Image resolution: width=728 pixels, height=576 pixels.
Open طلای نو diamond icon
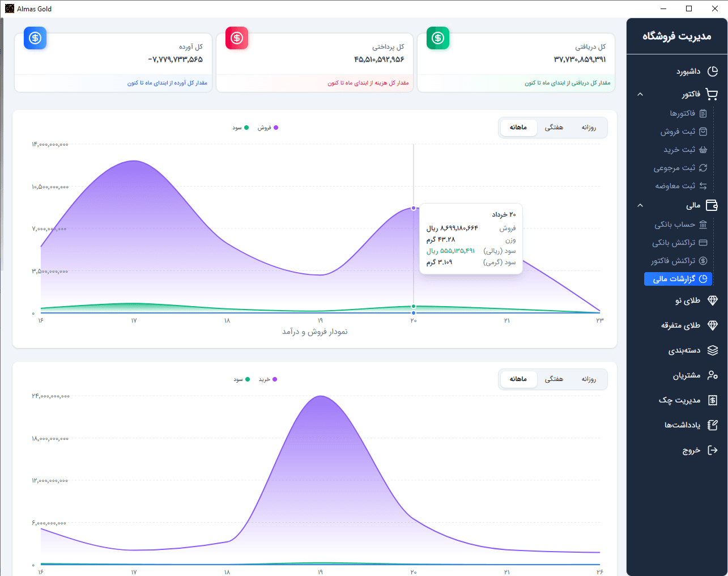pos(713,300)
